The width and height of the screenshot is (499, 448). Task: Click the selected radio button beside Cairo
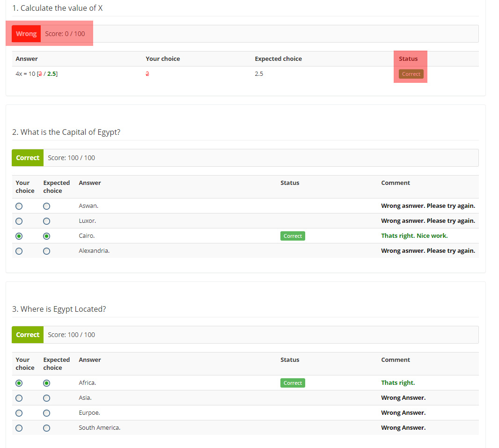click(x=19, y=236)
